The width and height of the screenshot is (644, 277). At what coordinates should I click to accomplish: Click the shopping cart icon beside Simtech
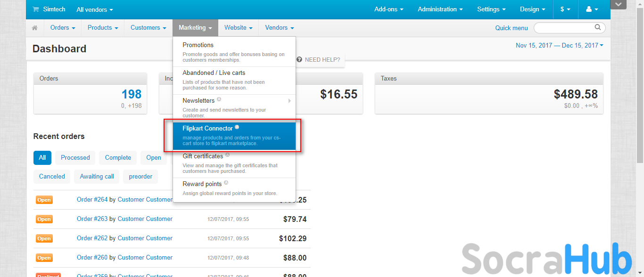click(36, 9)
